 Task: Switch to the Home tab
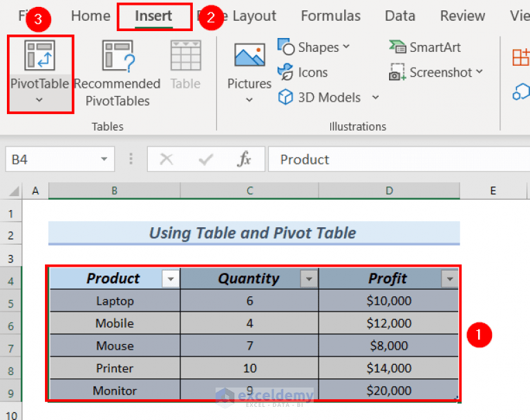91,16
